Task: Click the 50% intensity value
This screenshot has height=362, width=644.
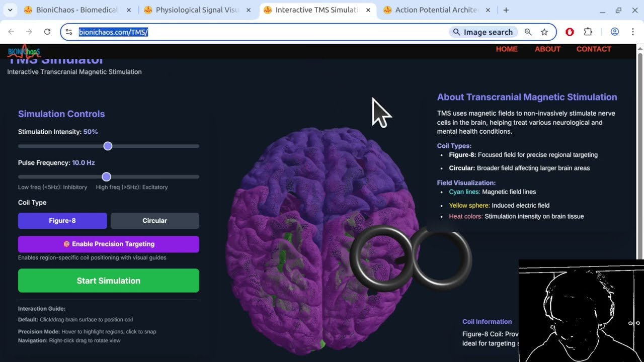Action: (91, 132)
